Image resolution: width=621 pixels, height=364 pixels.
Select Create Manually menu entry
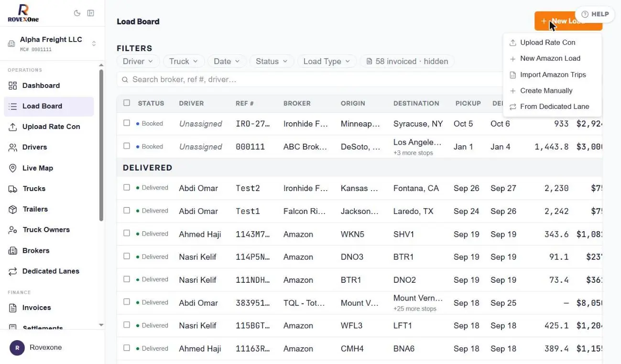(x=552, y=91)
